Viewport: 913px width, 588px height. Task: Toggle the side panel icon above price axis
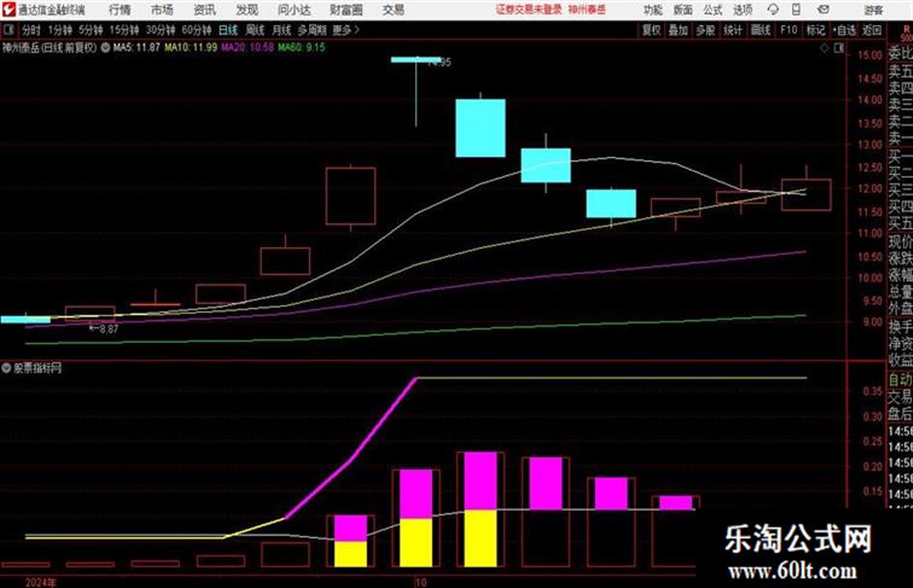(839, 48)
